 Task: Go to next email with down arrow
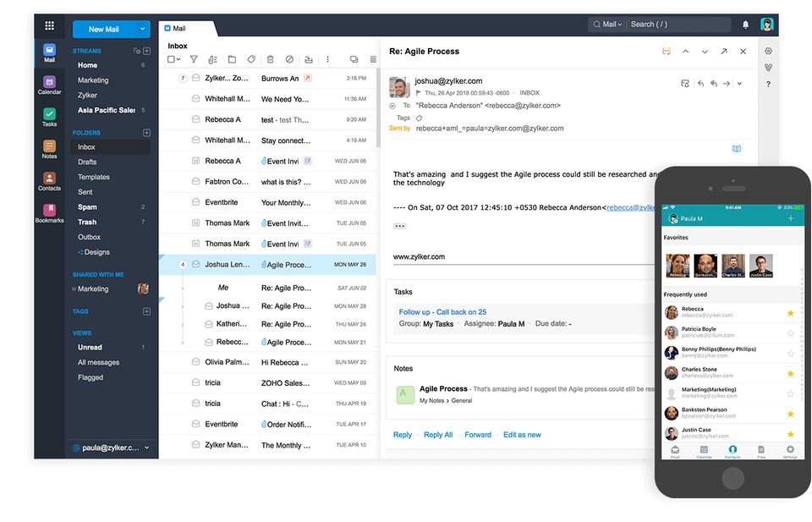pyautogui.click(x=705, y=52)
